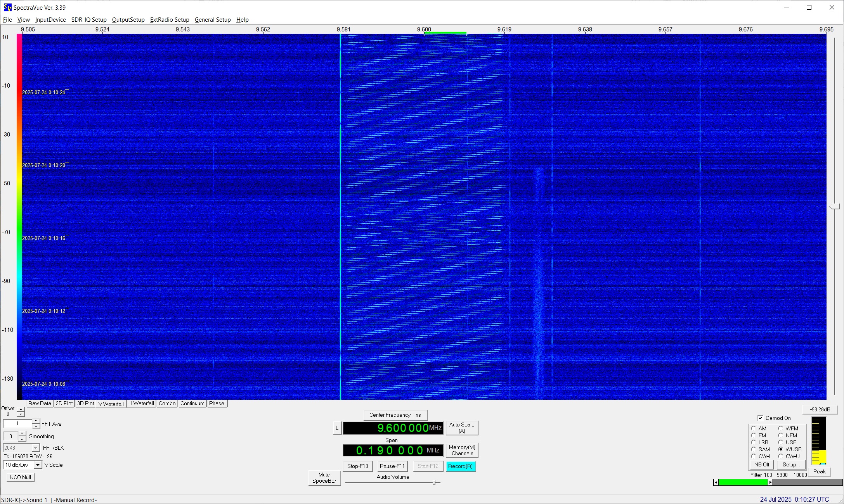Decrement FFT Ave using the down arrow
The height and width of the screenshot is (504, 844).
(x=36, y=426)
